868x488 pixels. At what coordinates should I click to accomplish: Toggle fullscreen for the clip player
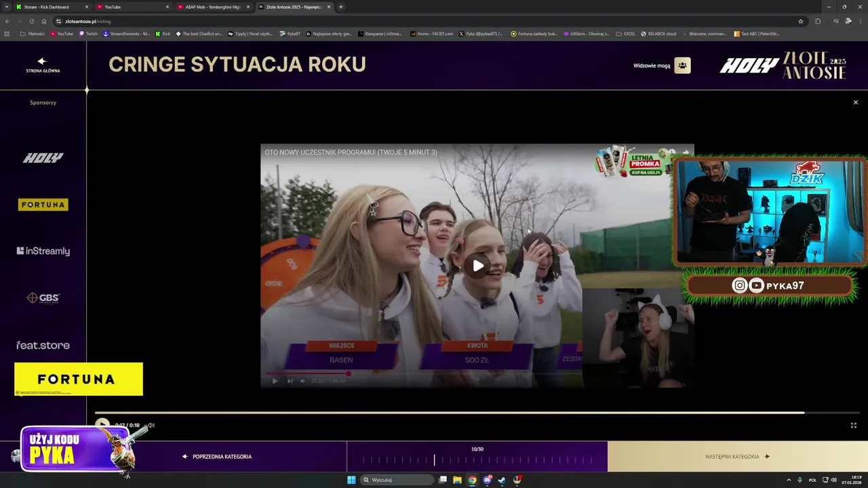point(854,425)
